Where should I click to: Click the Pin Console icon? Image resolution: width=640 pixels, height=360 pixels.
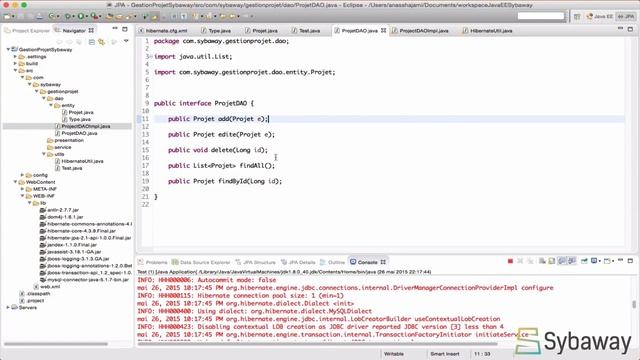point(584,261)
